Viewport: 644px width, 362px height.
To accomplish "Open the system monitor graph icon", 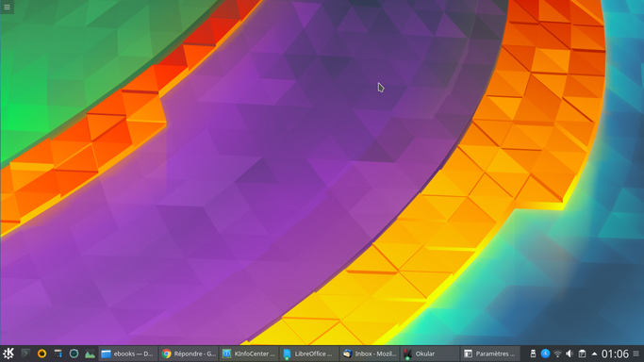I will [x=90, y=354].
